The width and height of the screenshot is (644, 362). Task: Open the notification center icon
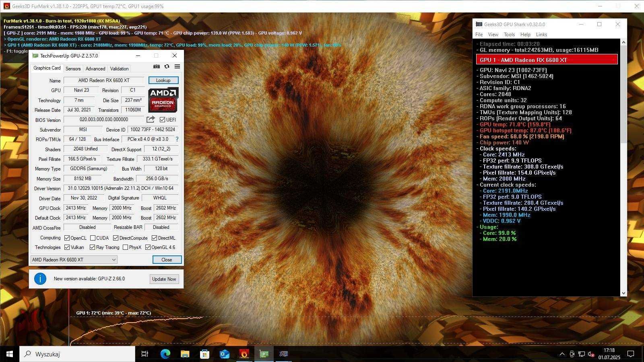click(x=631, y=354)
